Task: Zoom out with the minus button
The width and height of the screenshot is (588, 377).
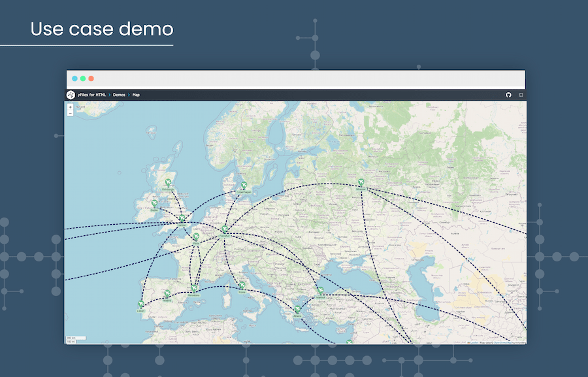Action: point(71,114)
